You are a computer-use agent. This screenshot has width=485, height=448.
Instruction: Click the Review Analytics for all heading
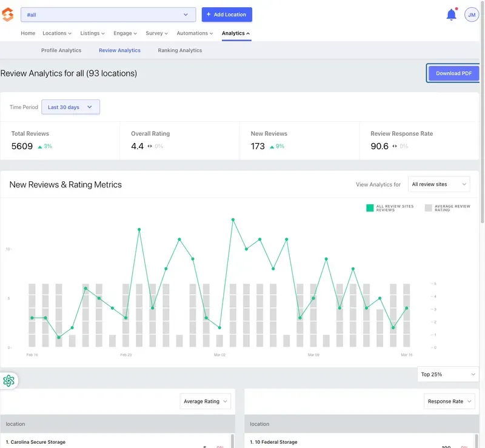click(69, 73)
